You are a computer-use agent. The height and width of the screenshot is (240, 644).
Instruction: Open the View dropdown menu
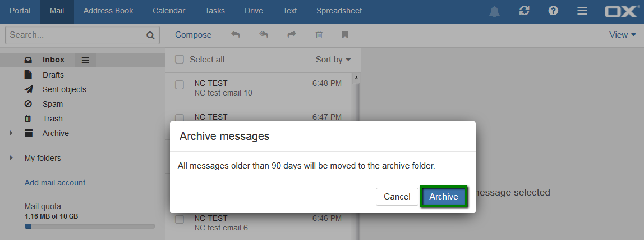click(622, 35)
